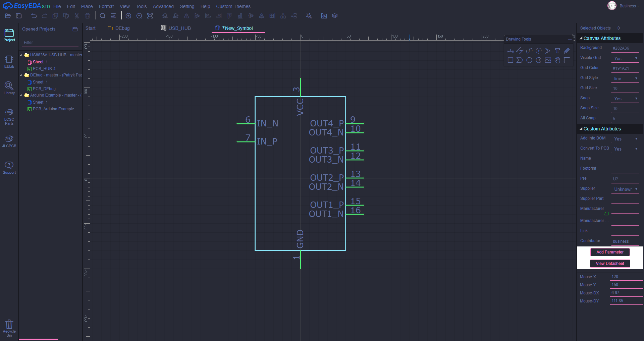Open the Library sidebar panel

pyautogui.click(x=9, y=88)
